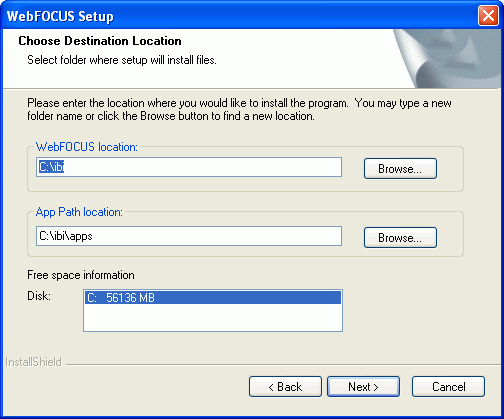Click into the App Path location field
The height and width of the screenshot is (419, 504).
pyautogui.click(x=189, y=236)
